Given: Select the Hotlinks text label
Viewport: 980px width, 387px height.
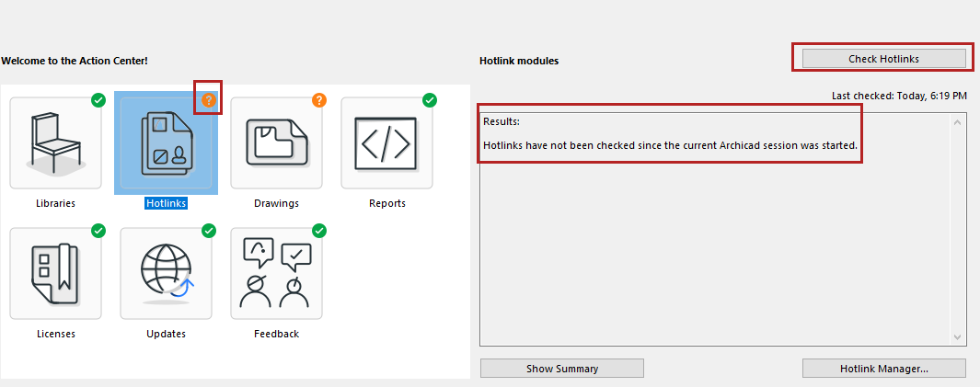Looking at the screenshot, I should [x=166, y=203].
